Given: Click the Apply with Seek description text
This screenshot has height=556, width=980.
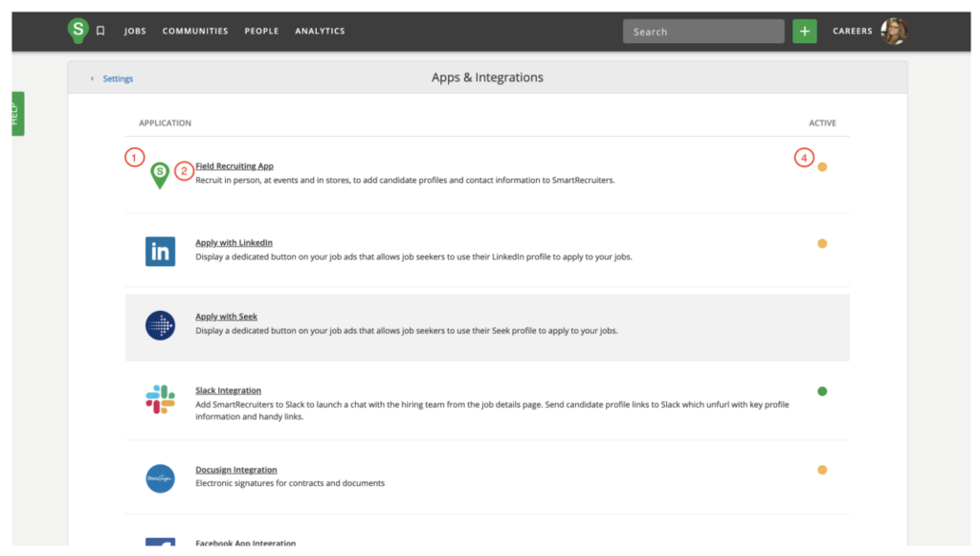Looking at the screenshot, I should pos(406,331).
